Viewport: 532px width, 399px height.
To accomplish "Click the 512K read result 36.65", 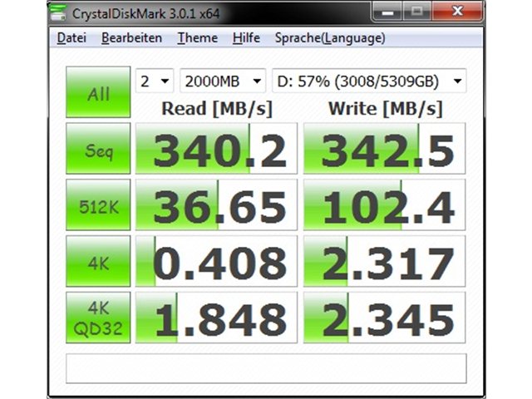I will (x=216, y=205).
